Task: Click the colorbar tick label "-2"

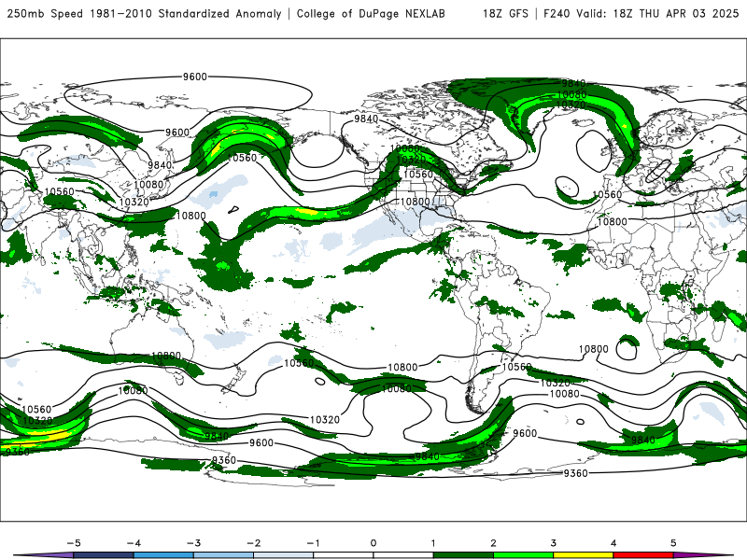Action: tap(253, 543)
